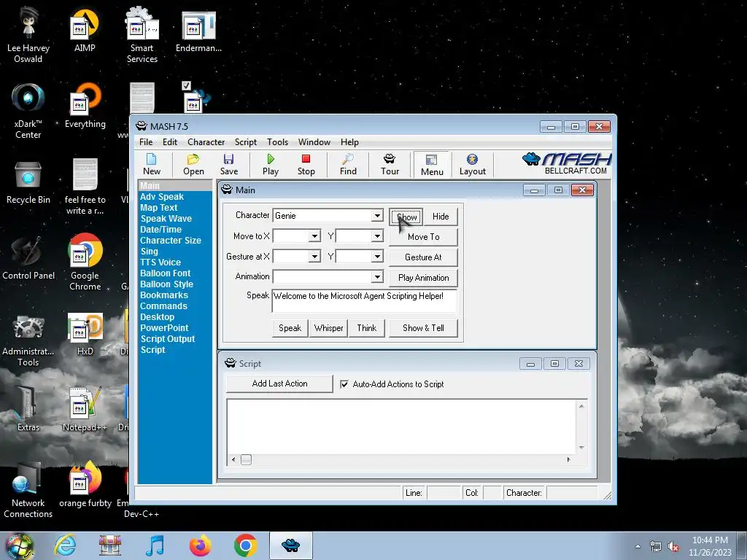Click the Windows Start orb
Image resolution: width=747 pixels, height=560 pixels.
coord(19,546)
